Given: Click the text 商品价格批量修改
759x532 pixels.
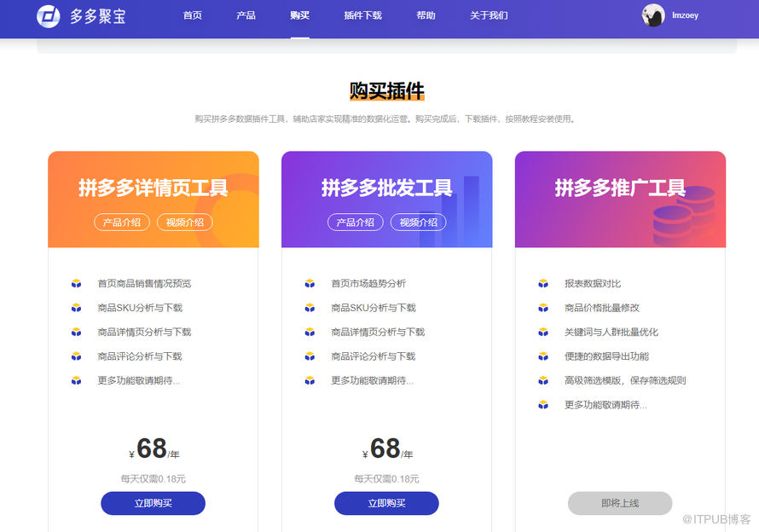Looking at the screenshot, I should 602,308.
